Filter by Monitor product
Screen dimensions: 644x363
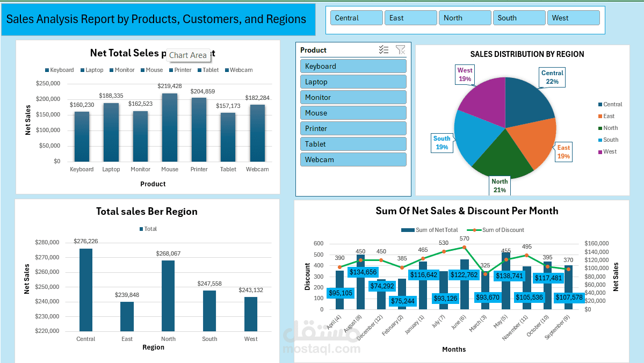353,97
